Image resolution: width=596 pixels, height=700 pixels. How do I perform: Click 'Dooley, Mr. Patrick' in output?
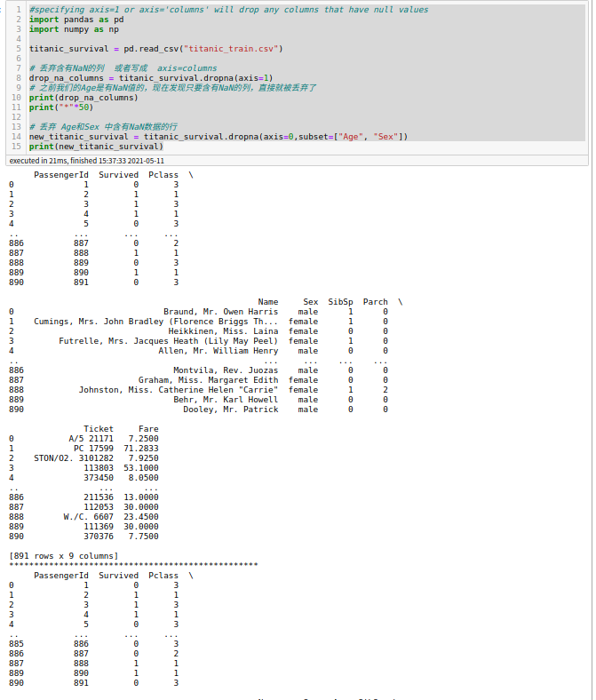pyautogui.click(x=230, y=410)
